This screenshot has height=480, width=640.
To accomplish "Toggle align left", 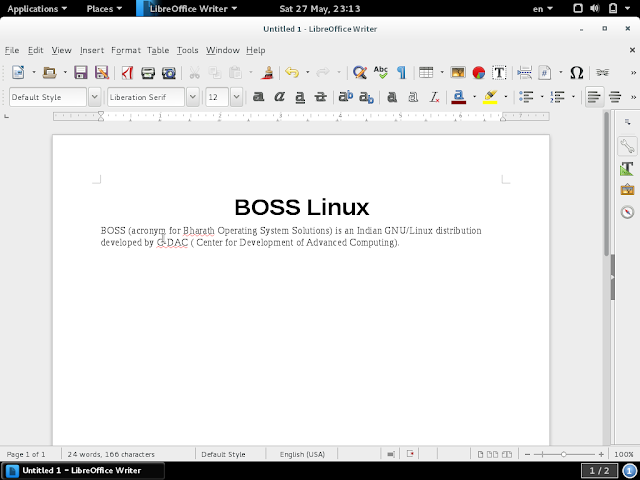I will coord(594,97).
